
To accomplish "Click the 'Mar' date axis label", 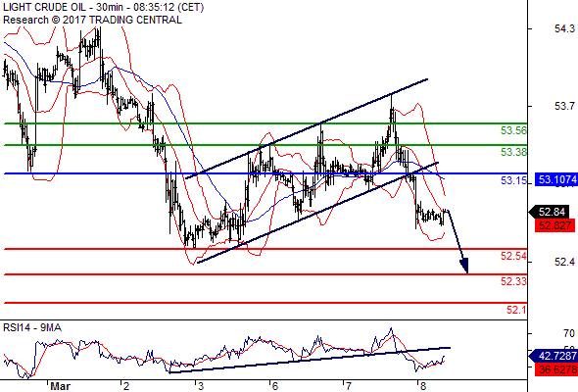I will point(60,386).
